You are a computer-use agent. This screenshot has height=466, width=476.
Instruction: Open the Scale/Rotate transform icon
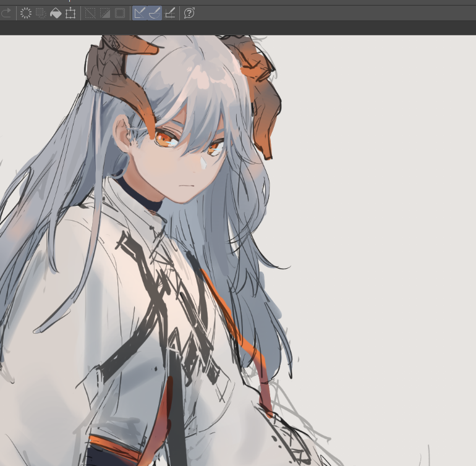[x=70, y=13]
